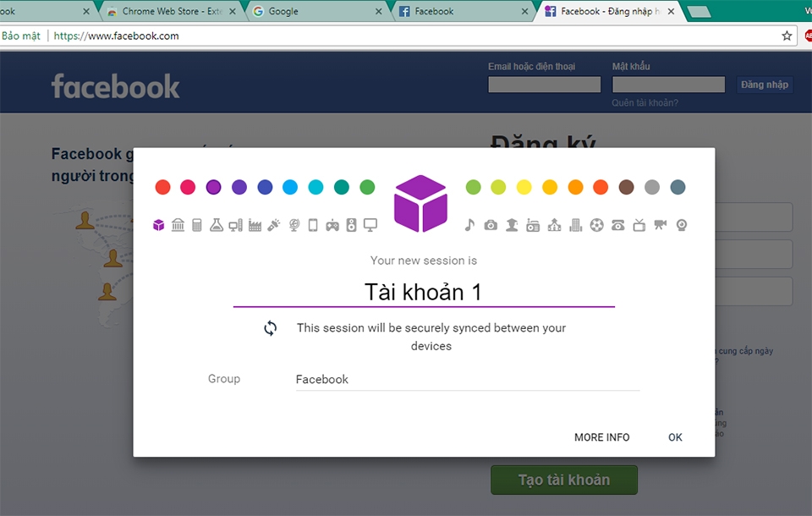This screenshot has width=812, height=516.
Task: Select the yellow color swatch
Action: [524, 187]
